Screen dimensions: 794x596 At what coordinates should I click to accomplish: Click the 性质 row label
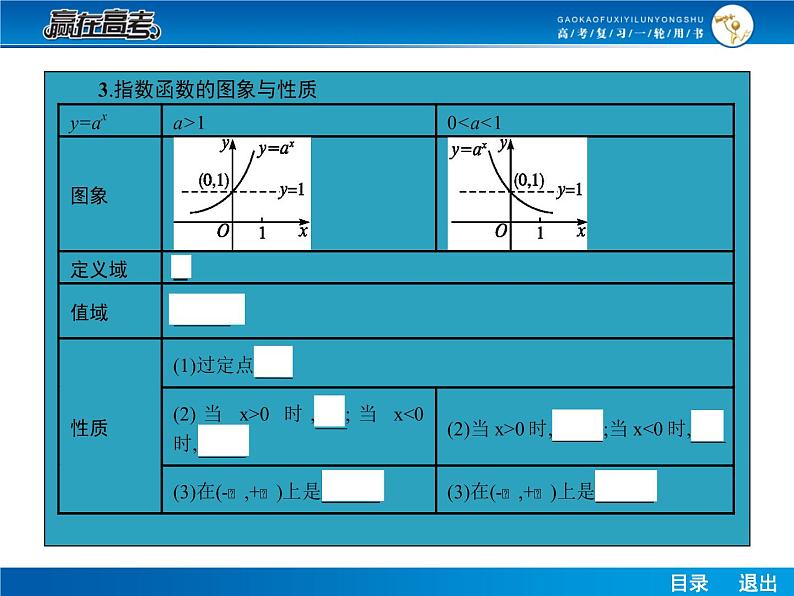pos(89,428)
